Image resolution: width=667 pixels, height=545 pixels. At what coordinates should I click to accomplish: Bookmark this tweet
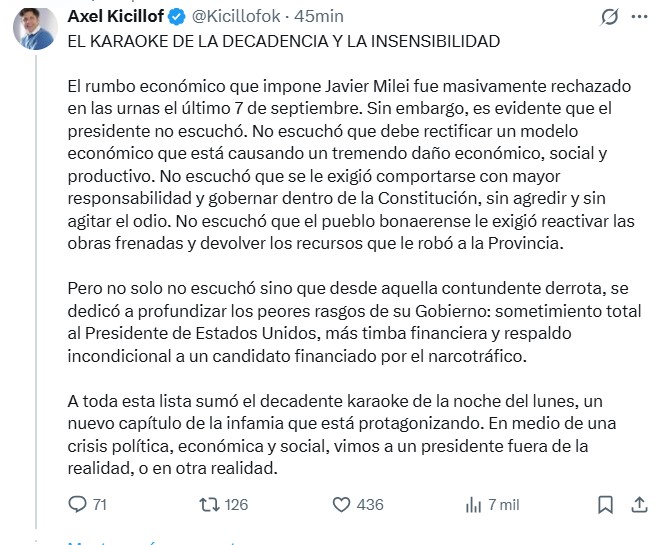point(600,504)
